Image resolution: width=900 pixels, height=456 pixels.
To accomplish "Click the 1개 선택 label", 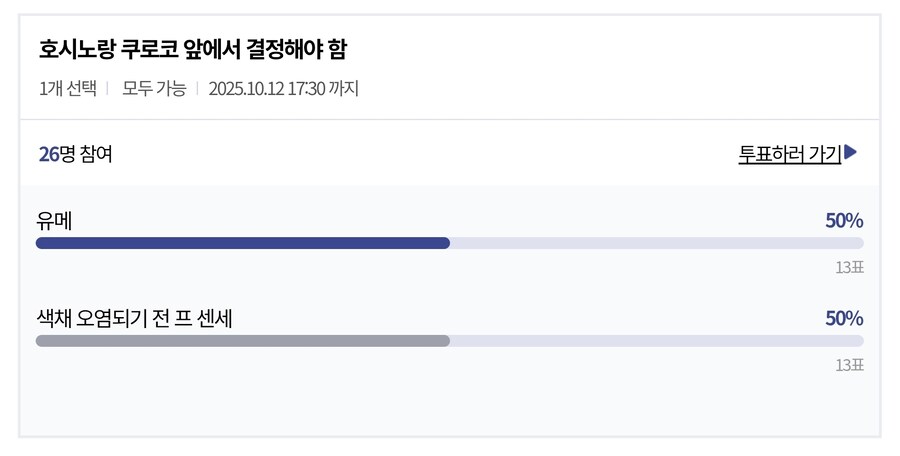I will [67, 88].
